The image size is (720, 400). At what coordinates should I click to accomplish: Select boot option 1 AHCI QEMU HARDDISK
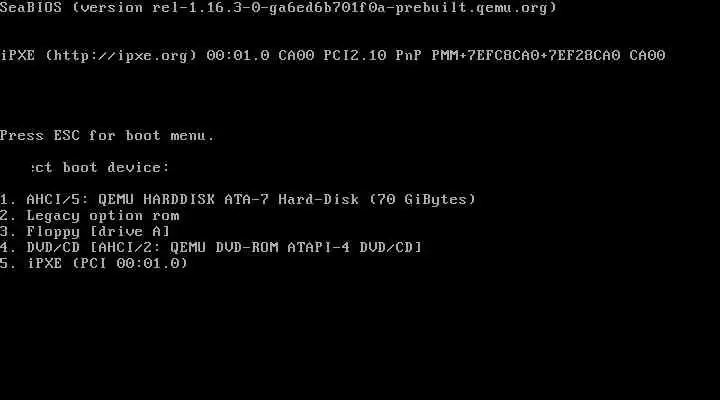coord(238,199)
